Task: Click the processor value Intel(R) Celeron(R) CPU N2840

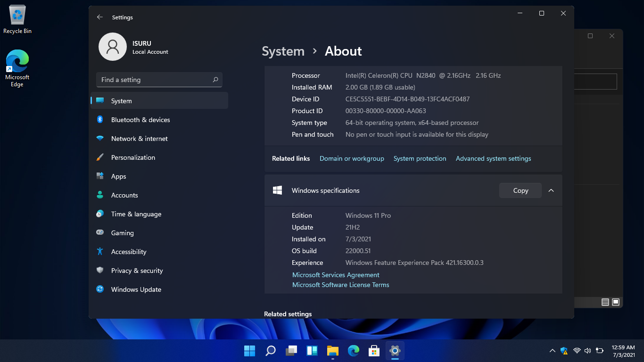Action: [x=423, y=75]
